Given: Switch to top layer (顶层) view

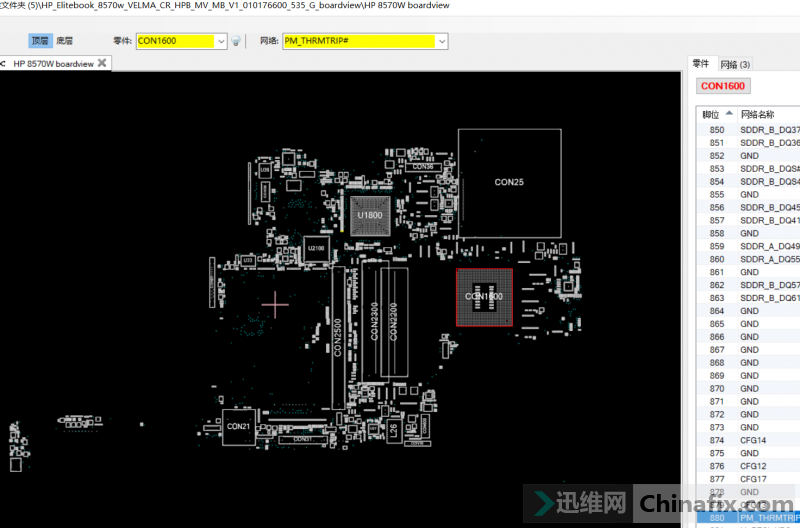Looking at the screenshot, I should (x=39, y=41).
